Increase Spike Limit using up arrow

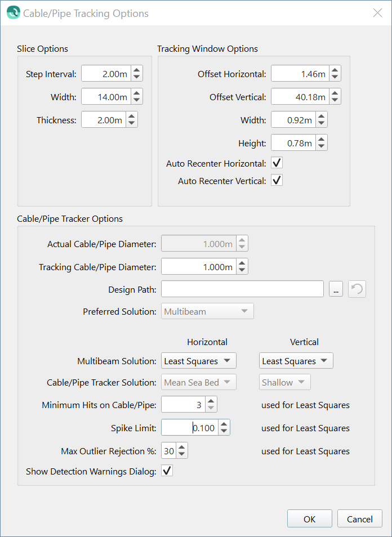[224, 424]
